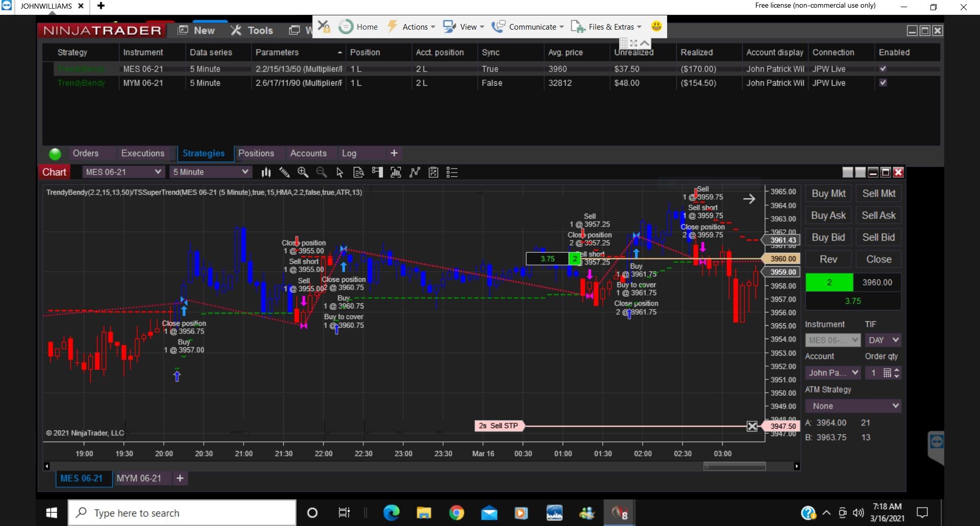The image size is (980, 526).
Task: Click the chart horizontal scrollbar thumb
Action: click(734, 466)
